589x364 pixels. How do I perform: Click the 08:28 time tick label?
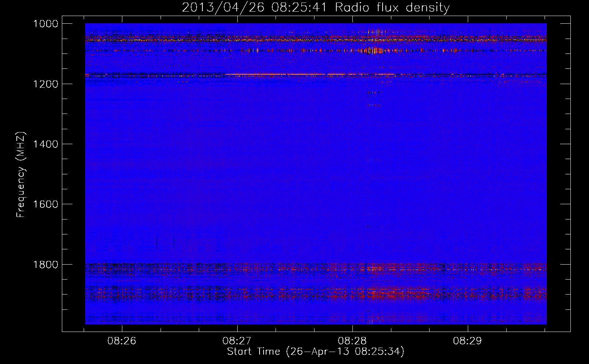pos(352,341)
